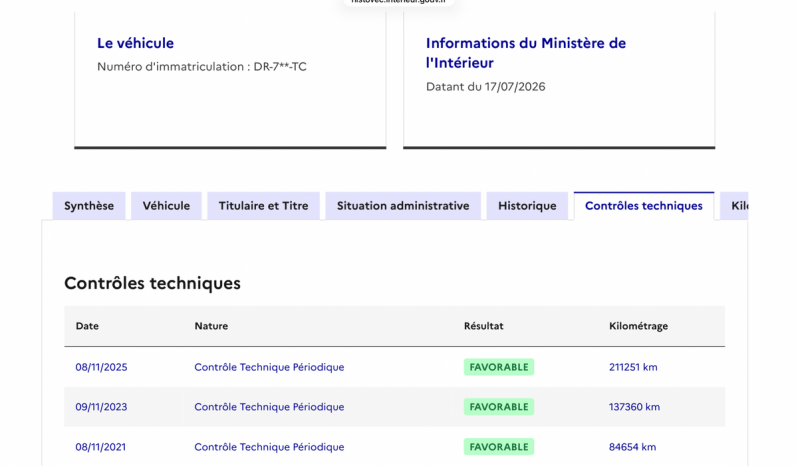Click Contrôle Technique Périodique in 2025 row

tap(269, 367)
